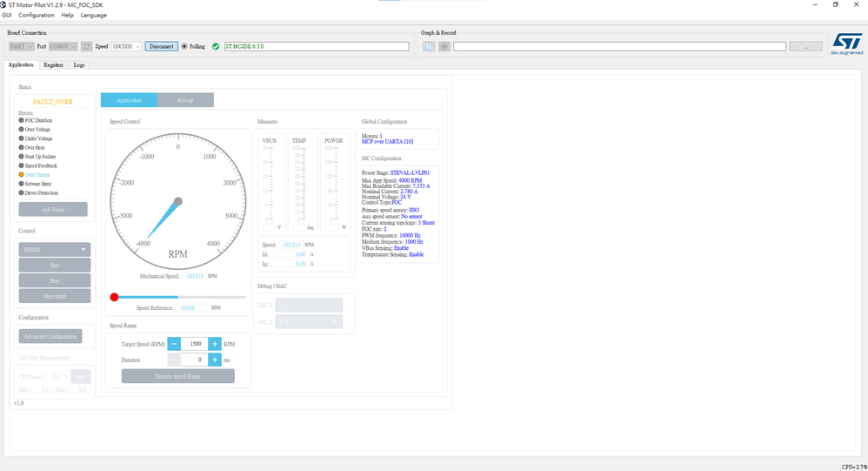
Task: Click the Speed Reference value field
Action: [x=193, y=308]
